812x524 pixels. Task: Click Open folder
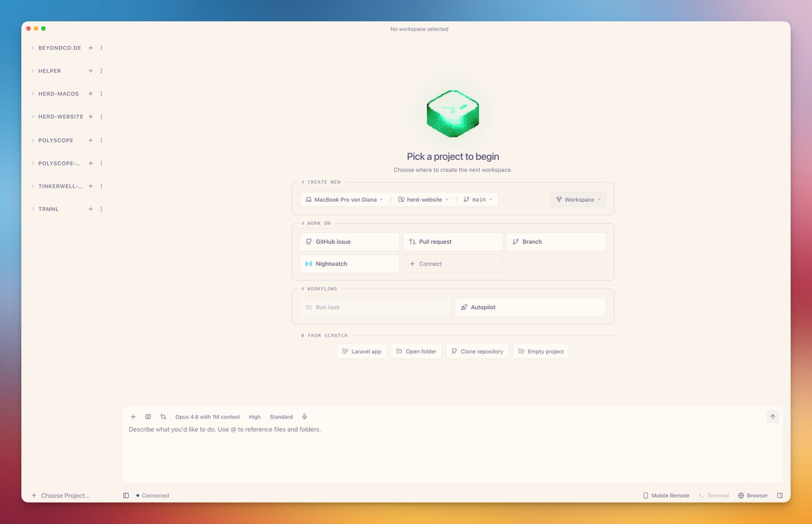tap(416, 351)
